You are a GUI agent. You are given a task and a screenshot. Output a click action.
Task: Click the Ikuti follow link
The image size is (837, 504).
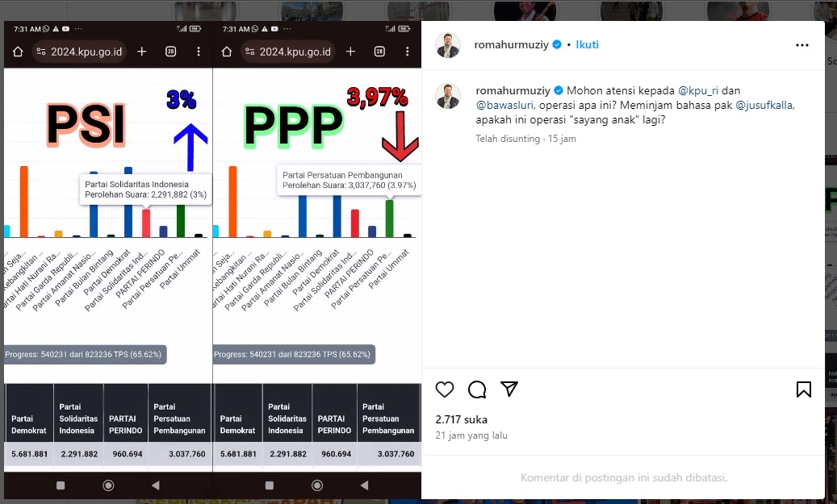587,45
